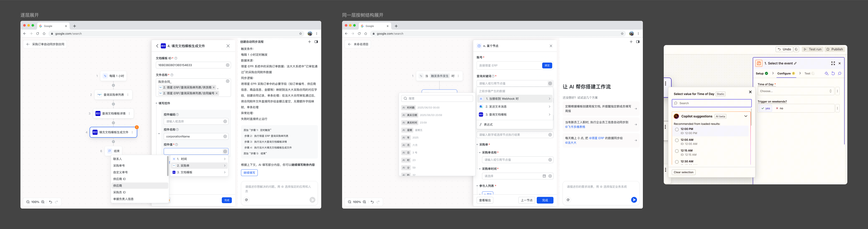Click the AI sparkle icon beside Test tab
The width and height of the screenshot is (868, 229).
tap(826, 74)
